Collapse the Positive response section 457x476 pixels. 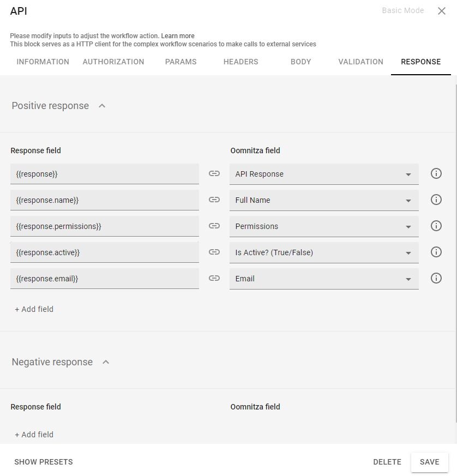pos(102,106)
